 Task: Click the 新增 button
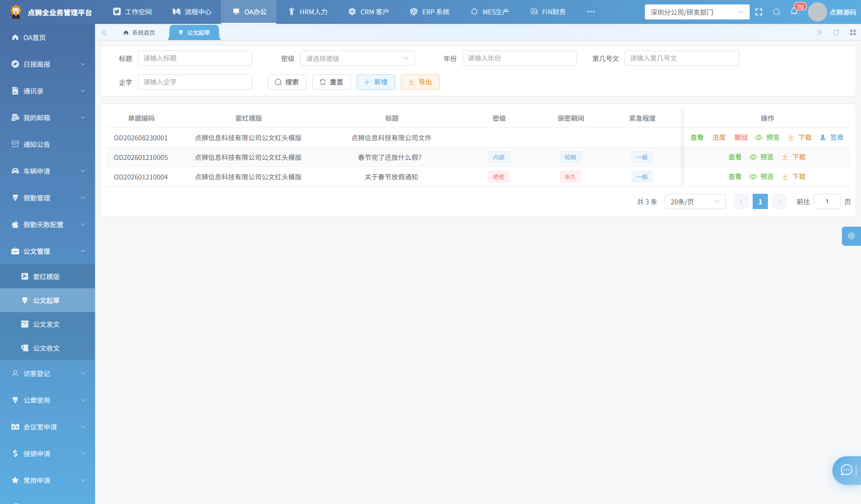click(x=376, y=82)
